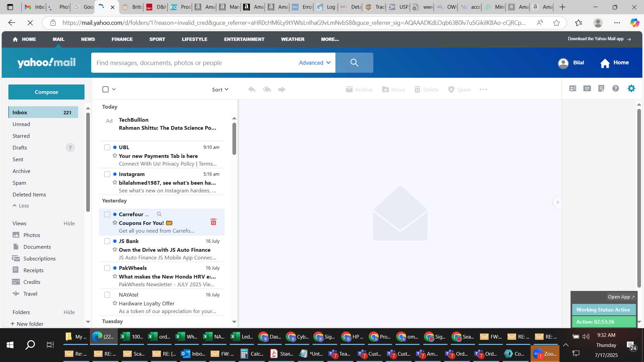Screen dimensions: 644x362
Task: Open the settings gear in Yahoo Mail
Action: [631, 88]
